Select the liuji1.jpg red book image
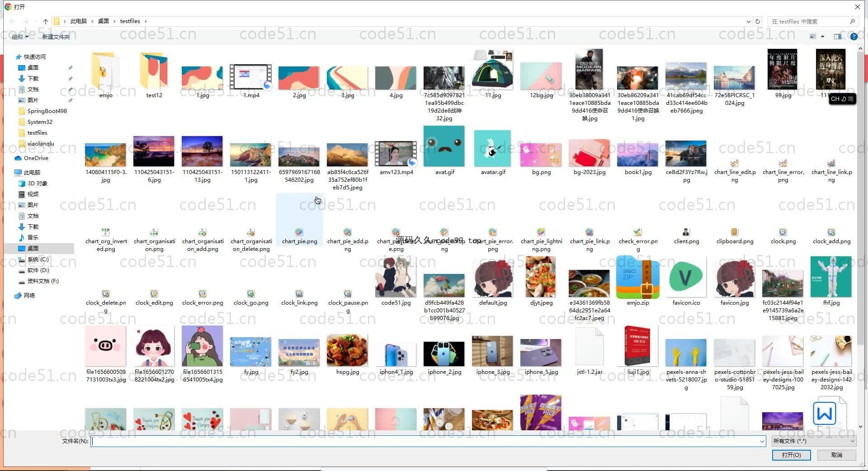This screenshot has height=471, width=868. click(x=637, y=346)
